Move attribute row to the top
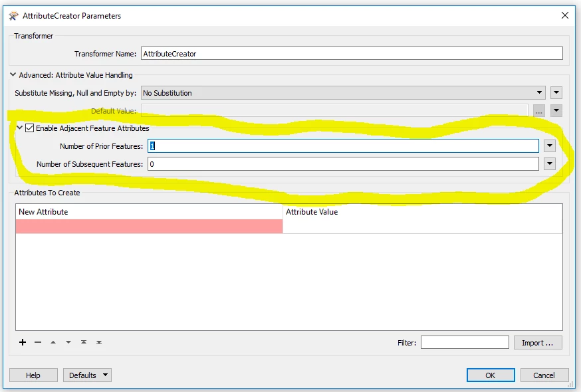Screen dimensions: 581x392 pyautogui.click(x=84, y=342)
